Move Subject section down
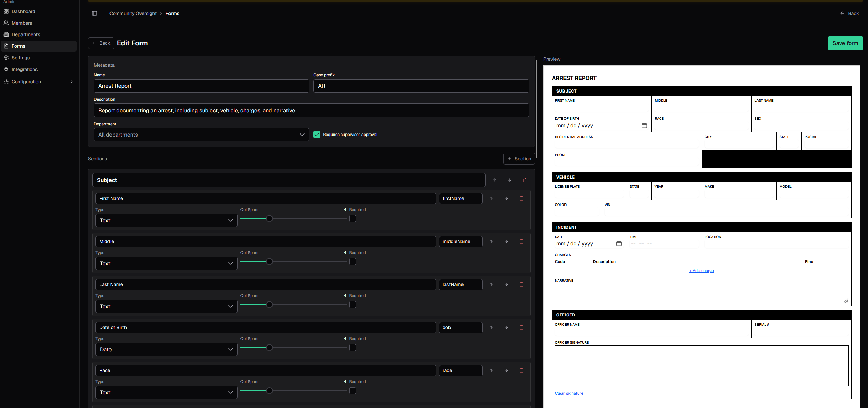The image size is (868, 408). [x=510, y=180]
